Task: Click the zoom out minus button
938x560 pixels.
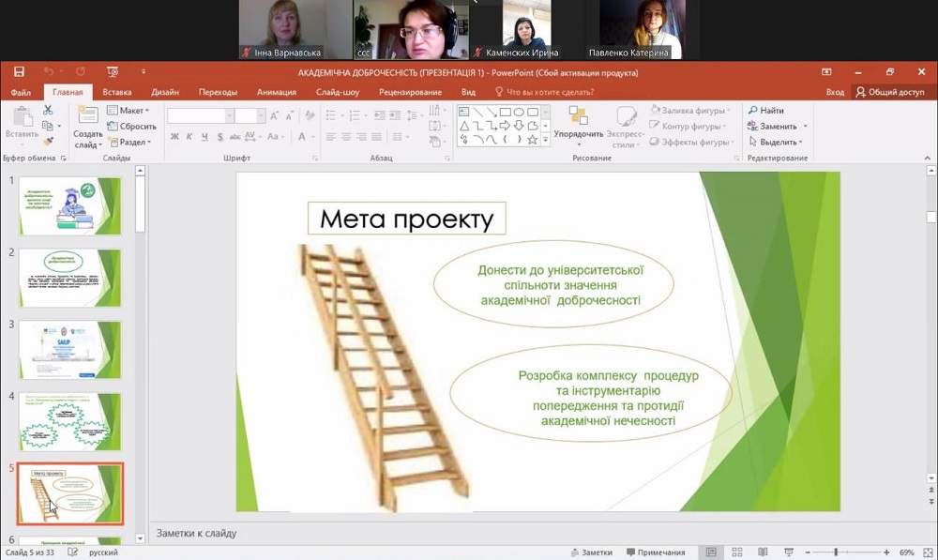Action: [x=808, y=552]
